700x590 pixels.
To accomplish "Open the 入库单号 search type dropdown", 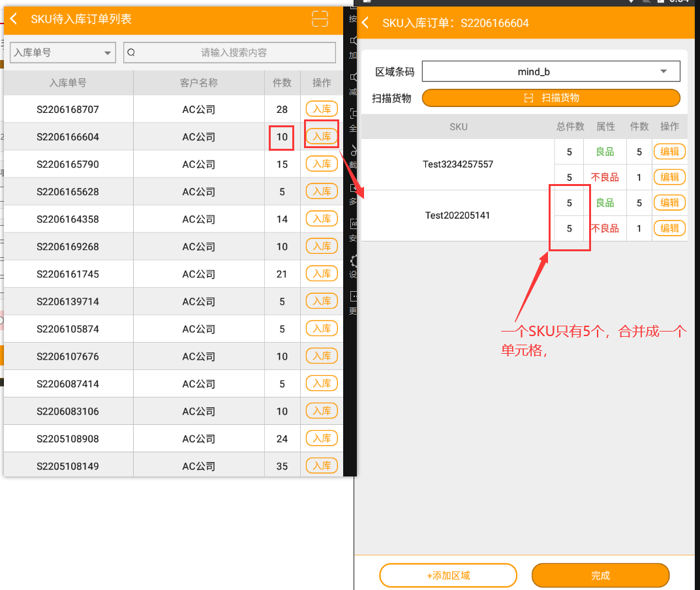I will tap(63, 53).
